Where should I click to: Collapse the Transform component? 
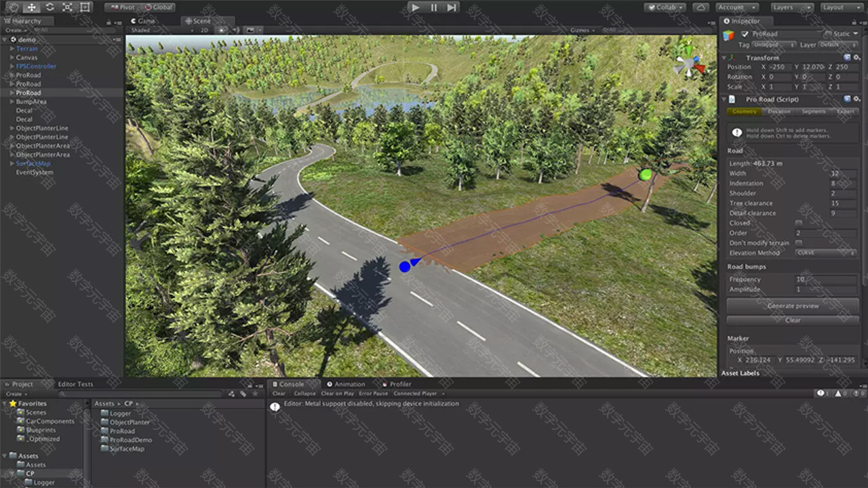tap(724, 58)
